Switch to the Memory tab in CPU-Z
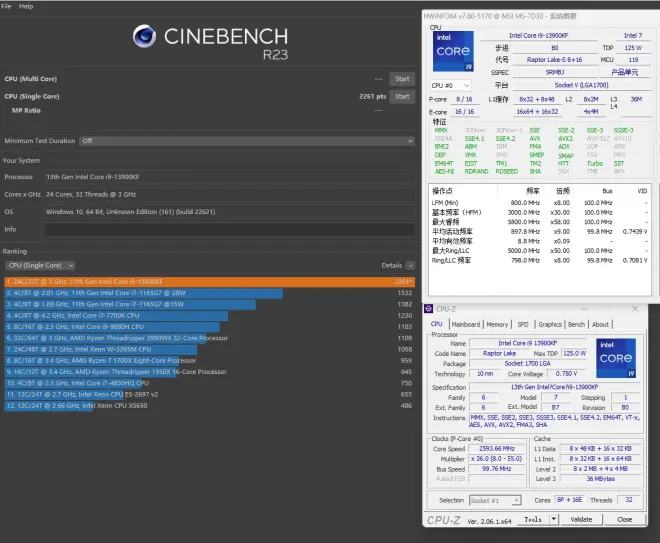This screenshot has width=660, height=543. [497, 324]
